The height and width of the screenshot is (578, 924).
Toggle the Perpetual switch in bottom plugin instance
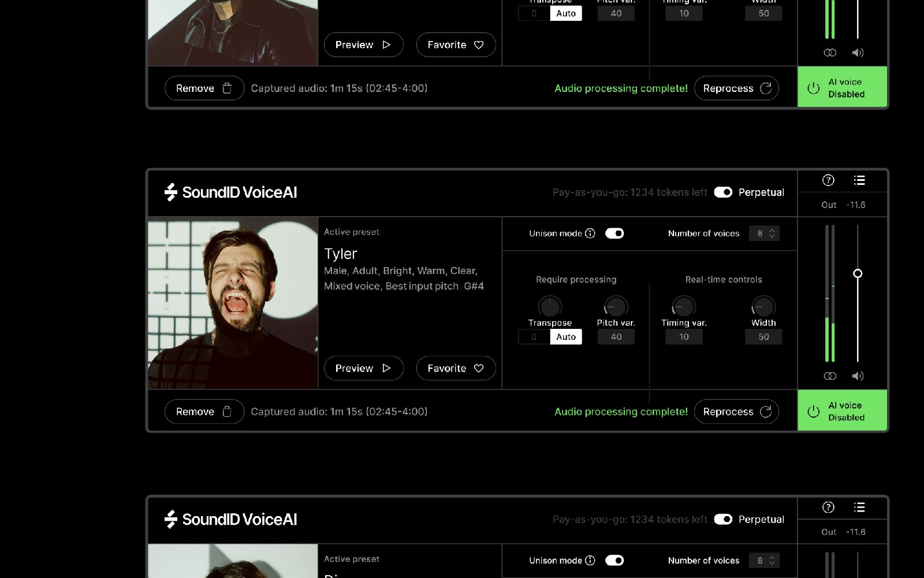(x=723, y=519)
